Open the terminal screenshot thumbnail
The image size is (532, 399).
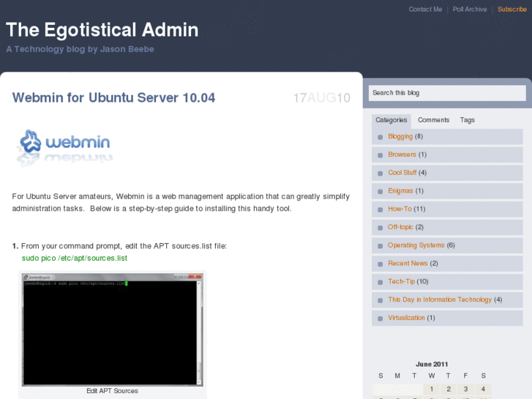coord(112,329)
